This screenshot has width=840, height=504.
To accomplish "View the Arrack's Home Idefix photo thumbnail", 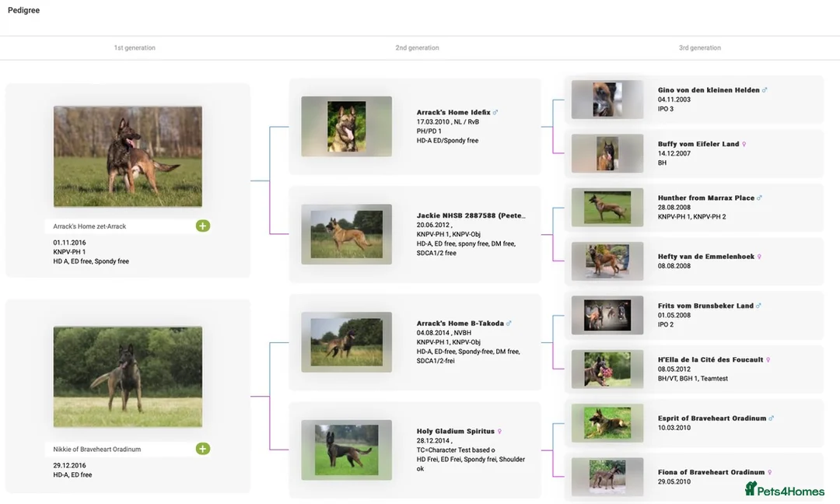I will (x=346, y=126).
